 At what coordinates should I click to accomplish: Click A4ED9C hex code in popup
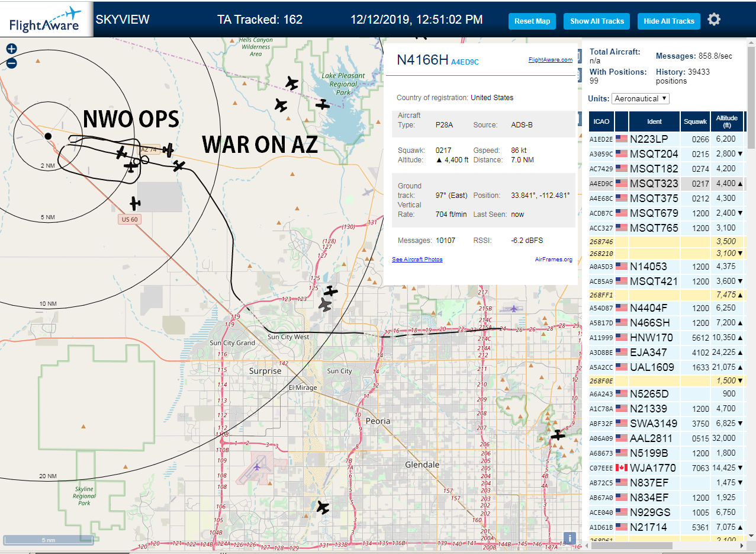465,62
